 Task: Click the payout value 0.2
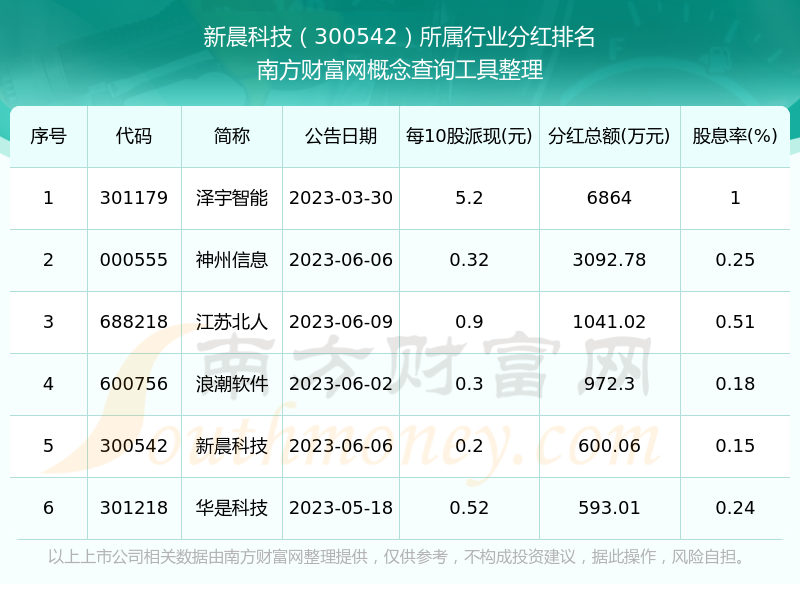coord(469,446)
